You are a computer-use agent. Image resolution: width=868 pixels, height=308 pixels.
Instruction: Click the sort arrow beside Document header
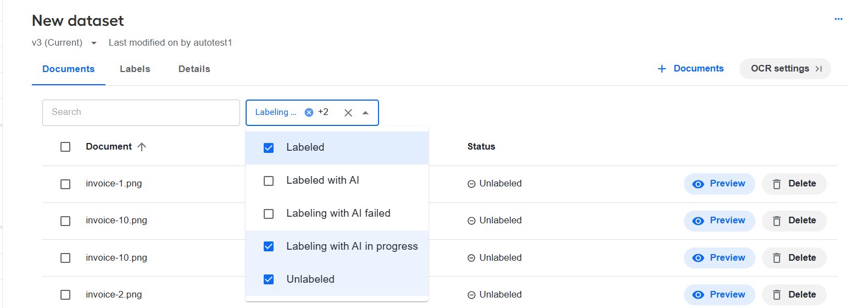(x=142, y=147)
